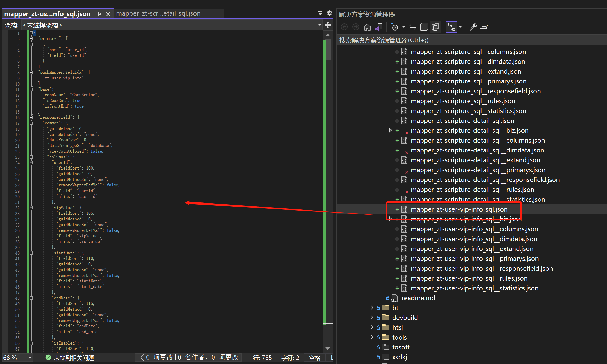Select mapper_zt-user-vip-info_sql.json in tree
The image size is (607, 364).
click(459, 209)
